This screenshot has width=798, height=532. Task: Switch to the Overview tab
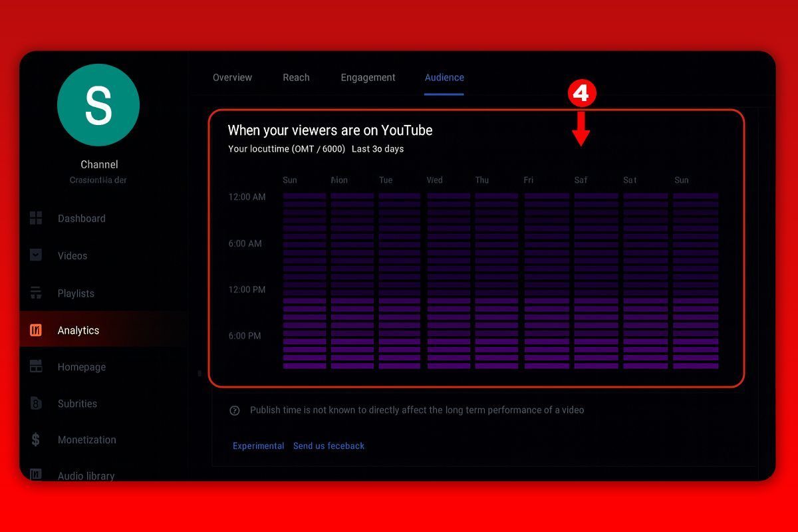pos(232,78)
